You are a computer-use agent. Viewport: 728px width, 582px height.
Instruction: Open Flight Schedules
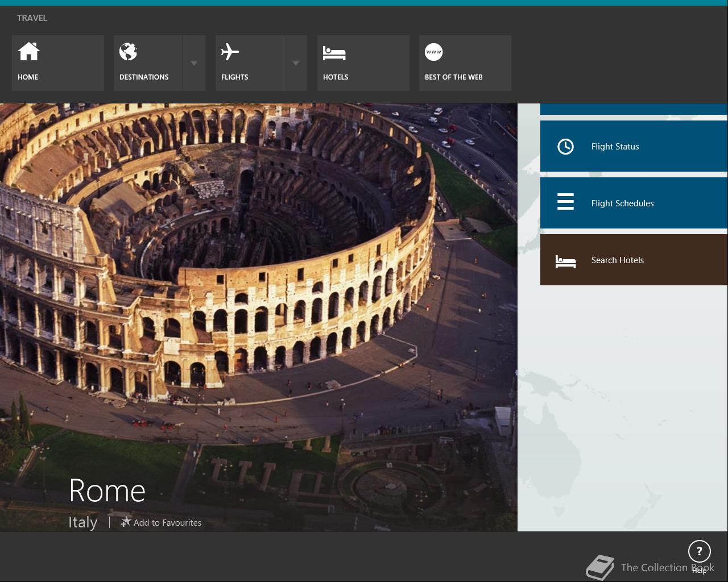634,203
